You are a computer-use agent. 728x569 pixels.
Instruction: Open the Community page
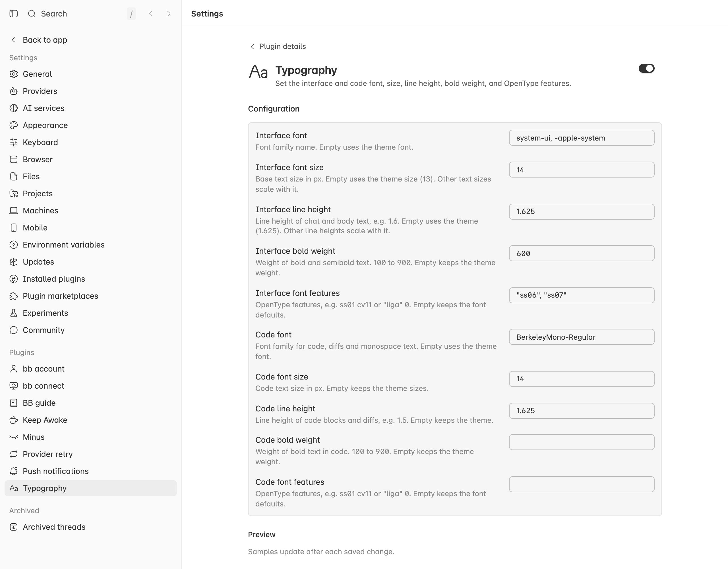click(91, 330)
